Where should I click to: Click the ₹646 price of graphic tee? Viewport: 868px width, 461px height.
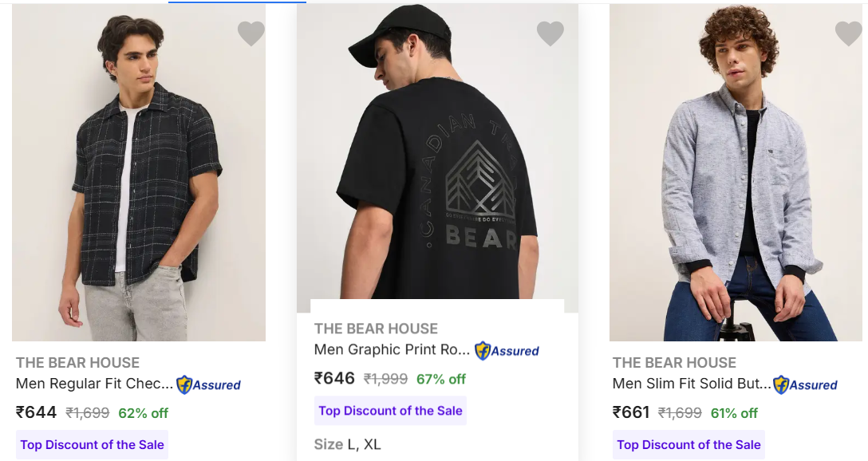pyautogui.click(x=335, y=378)
